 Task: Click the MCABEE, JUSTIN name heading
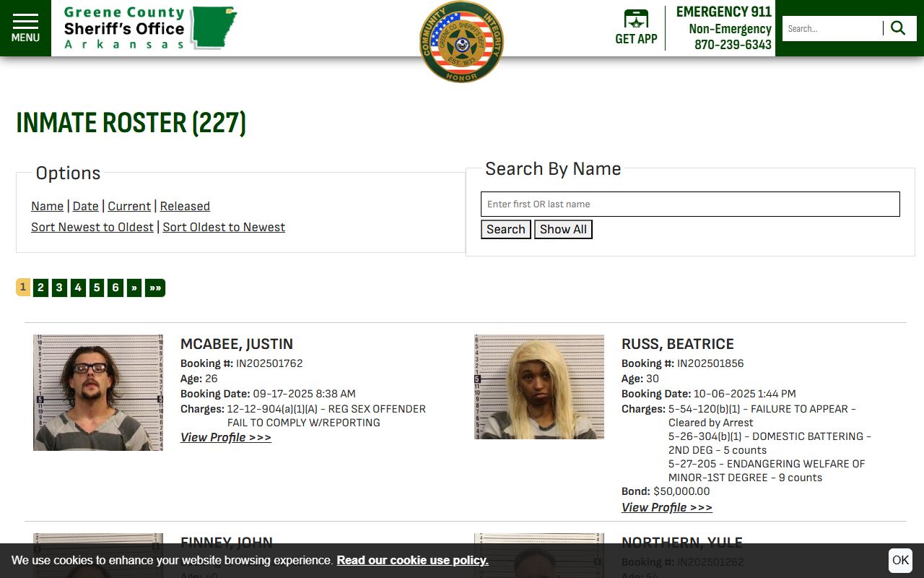pyautogui.click(x=237, y=344)
